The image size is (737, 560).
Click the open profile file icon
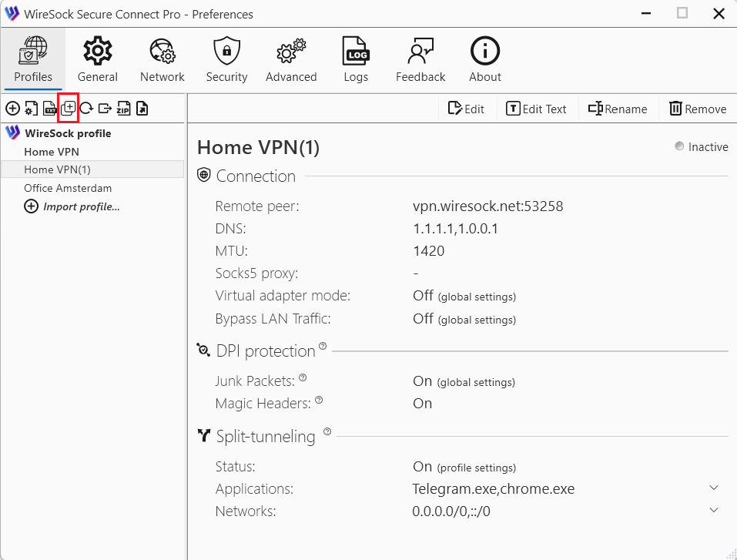(142, 108)
